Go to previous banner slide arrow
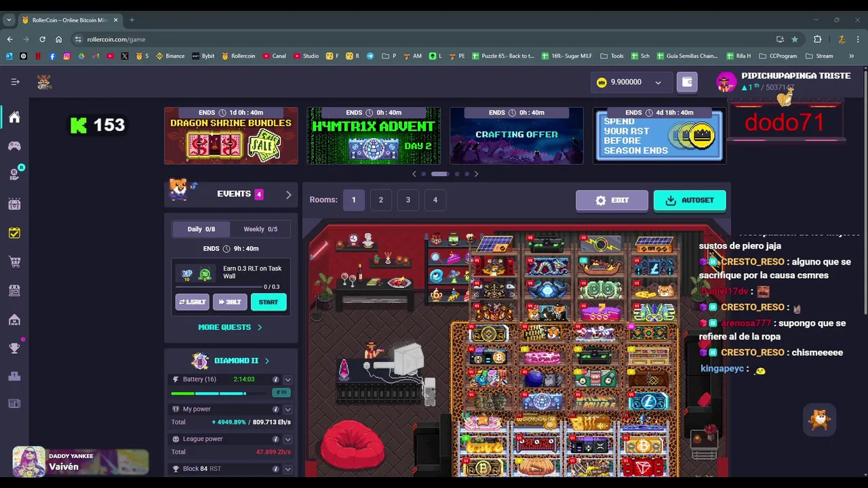868x488 pixels. pos(414,174)
